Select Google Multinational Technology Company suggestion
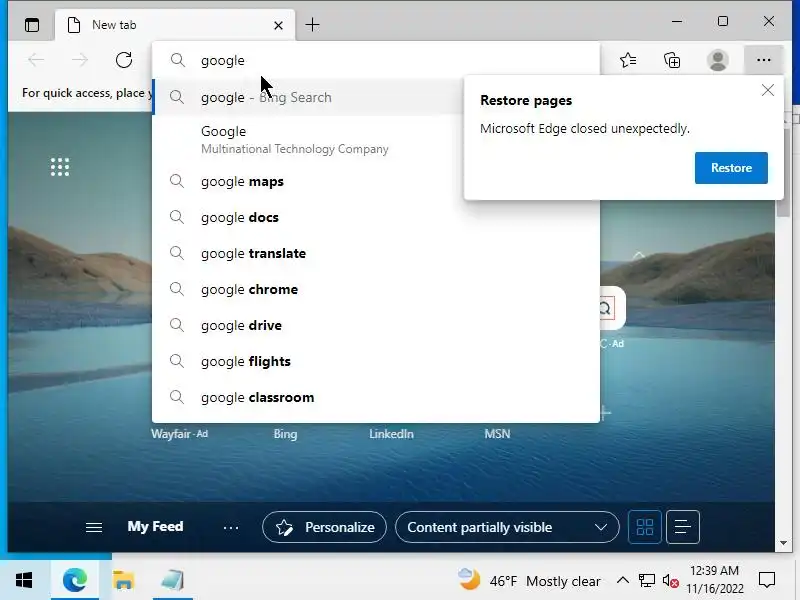Screen dimensions: 800x600 (308, 139)
